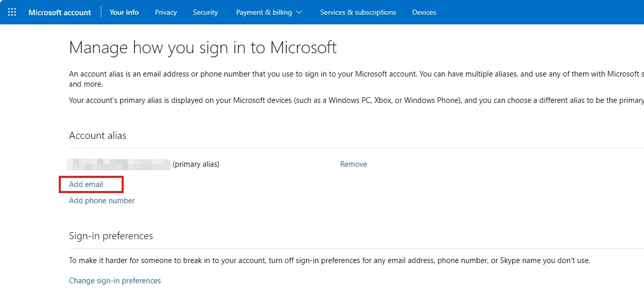Open Change sign-in preferences
The height and width of the screenshot is (300, 644).
click(115, 281)
